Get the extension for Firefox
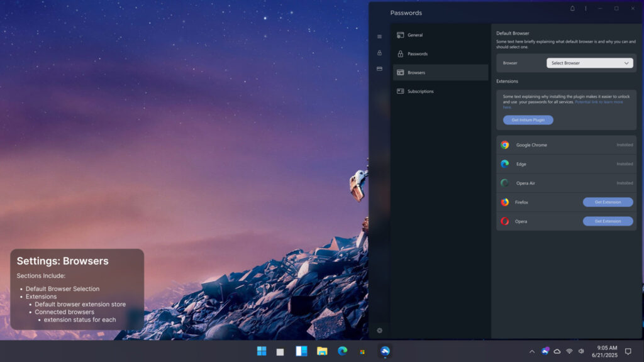This screenshot has width=644, height=362. pyautogui.click(x=608, y=202)
